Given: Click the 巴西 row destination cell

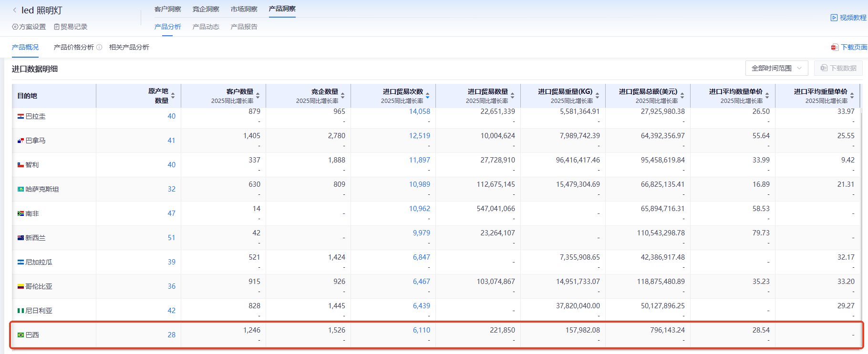Looking at the screenshot, I should coord(32,335).
